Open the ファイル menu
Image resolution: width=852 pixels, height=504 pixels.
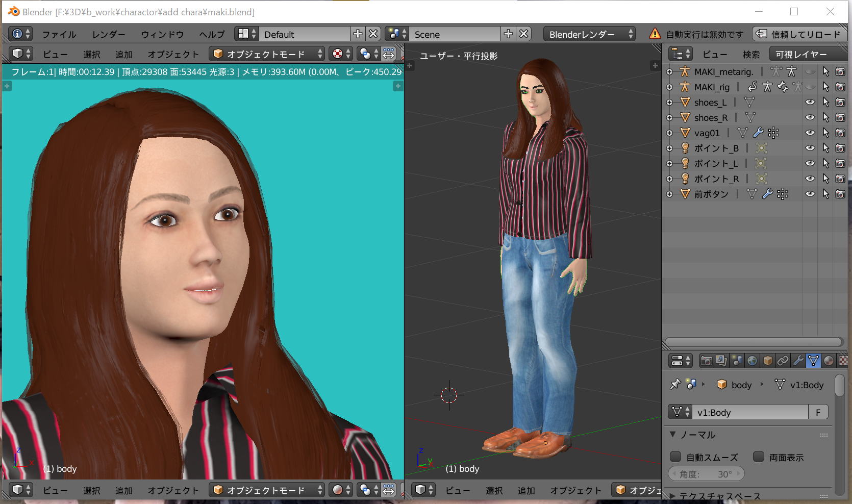point(59,34)
